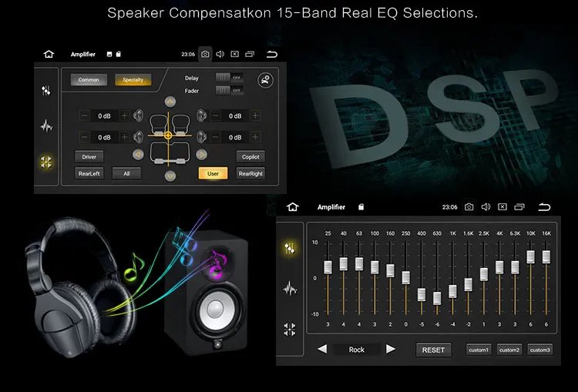Toggle the Delay switch
This screenshot has width=578, height=392.
[x=230, y=77]
